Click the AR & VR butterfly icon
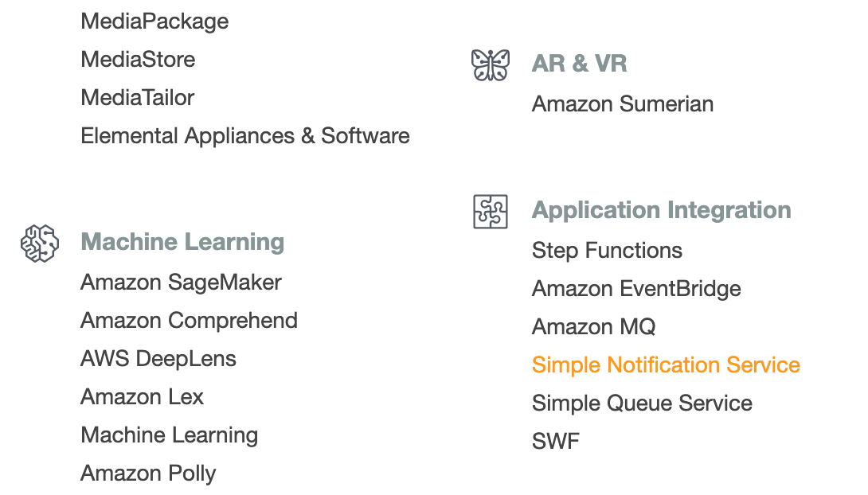This screenshot has height=495, width=868. (491, 64)
